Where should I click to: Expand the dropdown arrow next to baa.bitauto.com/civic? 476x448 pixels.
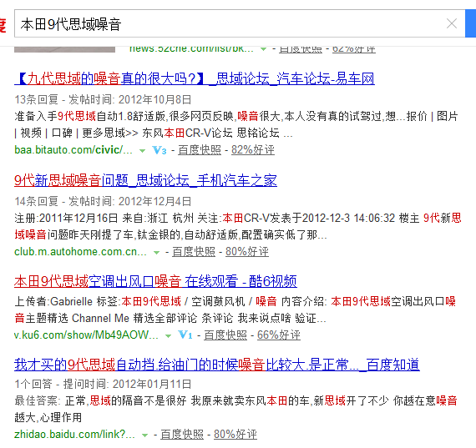[x=142, y=150]
